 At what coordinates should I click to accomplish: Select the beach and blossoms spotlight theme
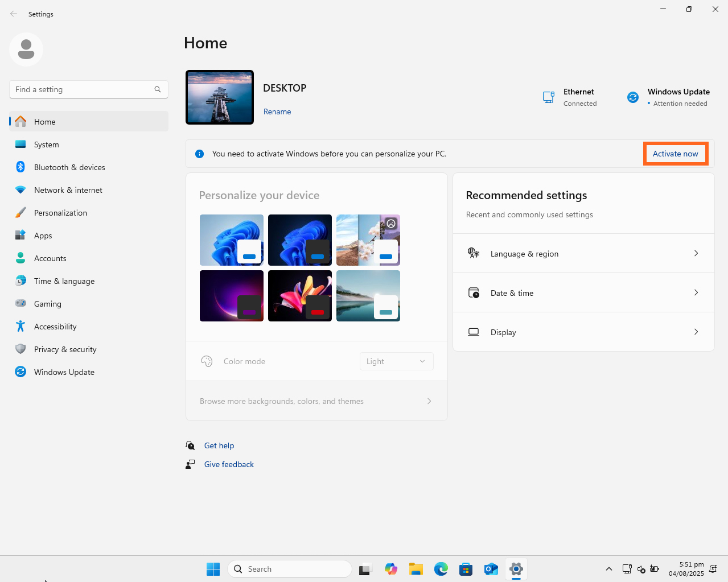click(x=368, y=240)
